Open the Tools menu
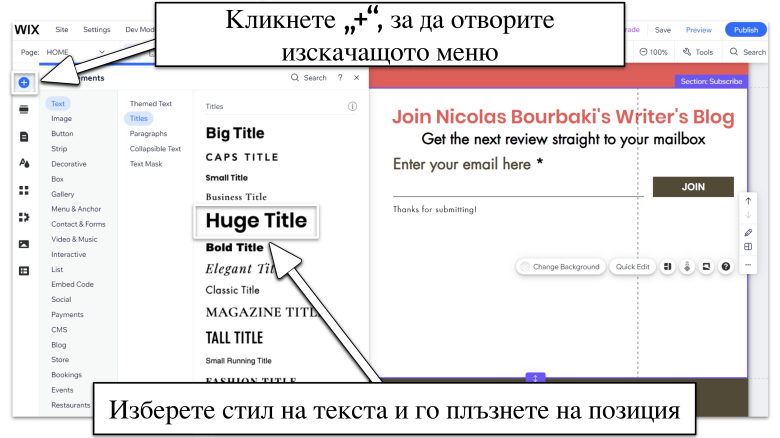780x438 pixels. 698,52
